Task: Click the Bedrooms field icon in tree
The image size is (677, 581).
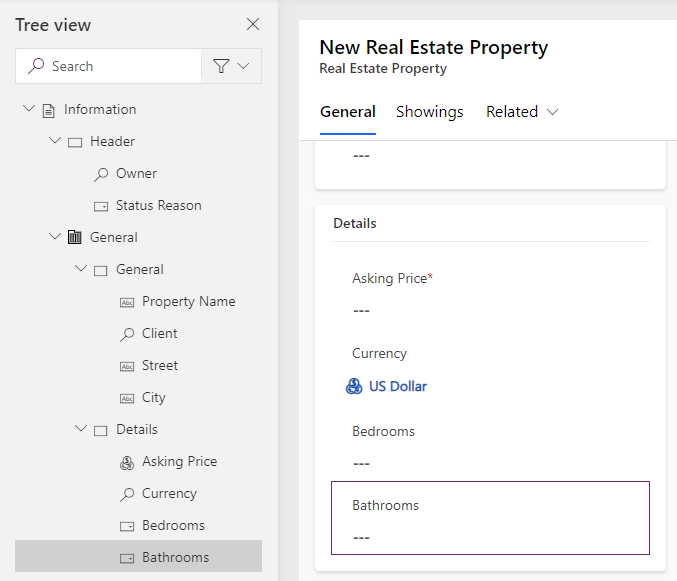Action: [127, 525]
